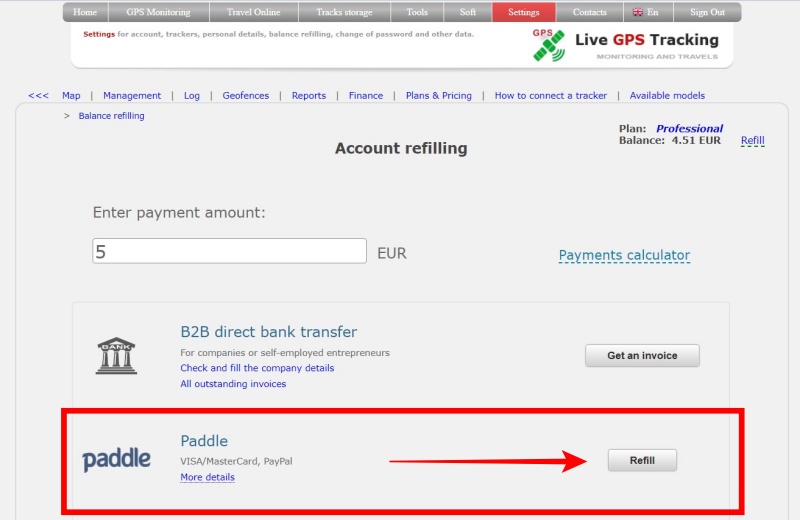This screenshot has width=800, height=520.
Task: Open the Payments calculator link
Action: (624, 256)
